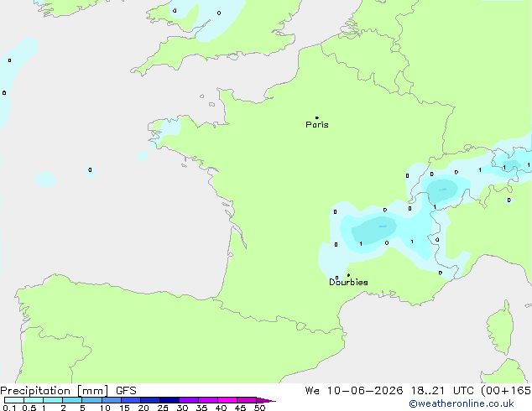Click the 'We' weekday label
This screenshot has height=411, width=532.
(312, 391)
